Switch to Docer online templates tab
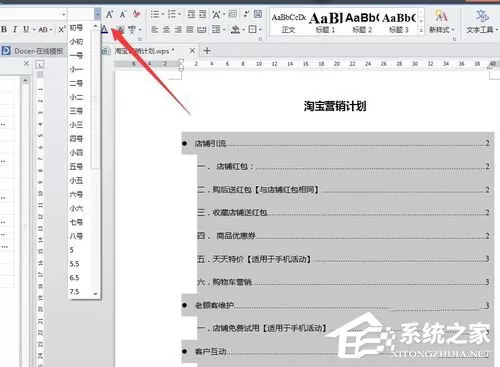Viewport: 500px width, 367px height. pyautogui.click(x=32, y=51)
